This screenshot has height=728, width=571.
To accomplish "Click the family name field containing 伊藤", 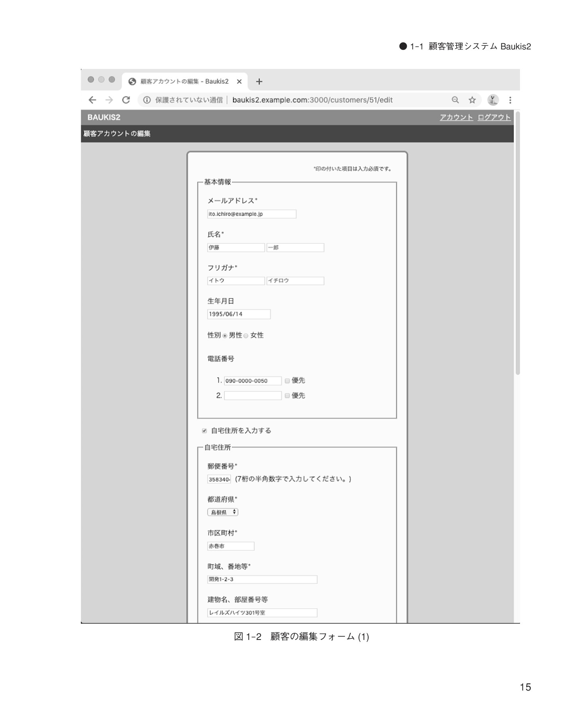I will (x=236, y=247).
